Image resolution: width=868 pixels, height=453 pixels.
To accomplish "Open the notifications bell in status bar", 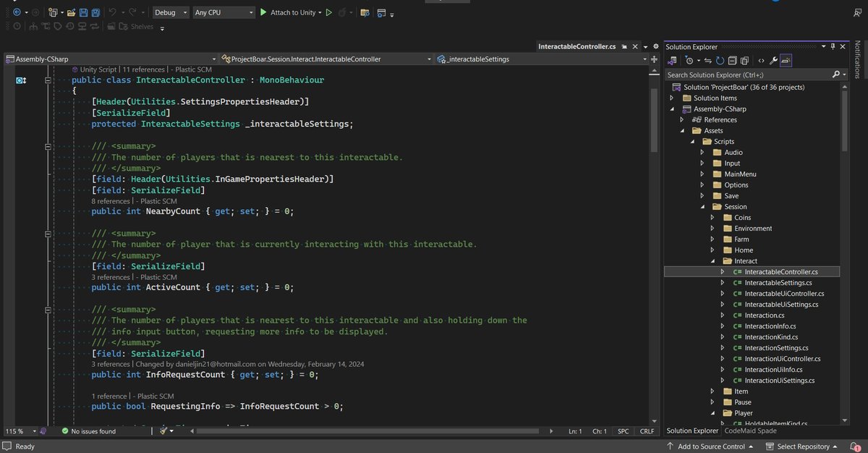I will 854,446.
